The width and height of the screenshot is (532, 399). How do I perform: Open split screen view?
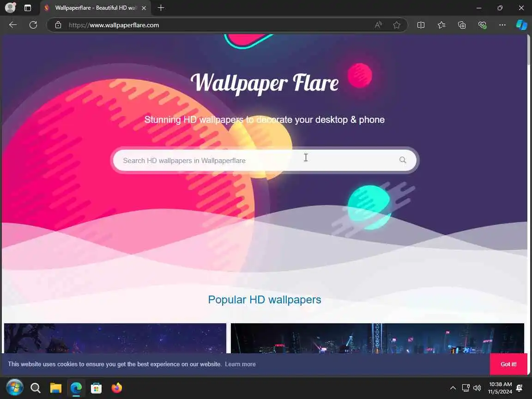[421, 25]
